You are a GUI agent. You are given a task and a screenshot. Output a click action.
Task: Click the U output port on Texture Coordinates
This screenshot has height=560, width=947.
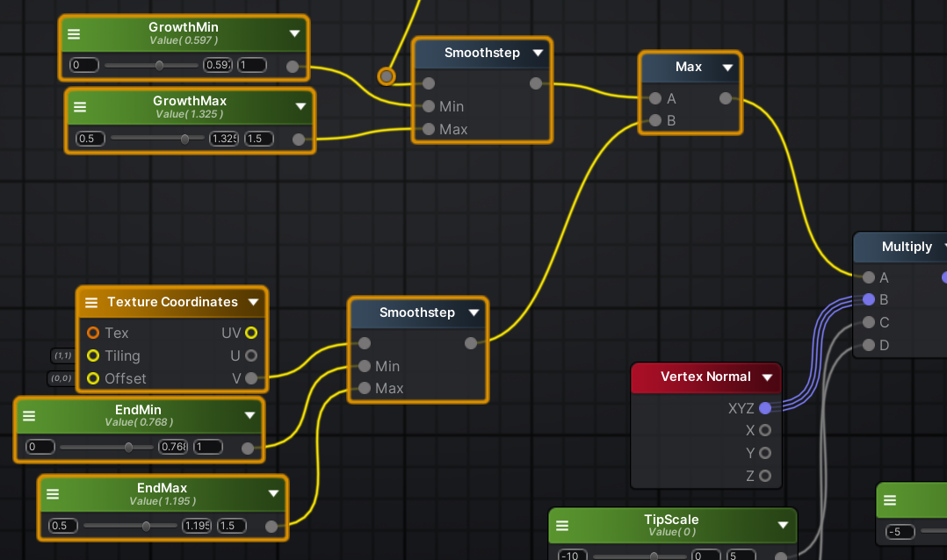(251, 355)
